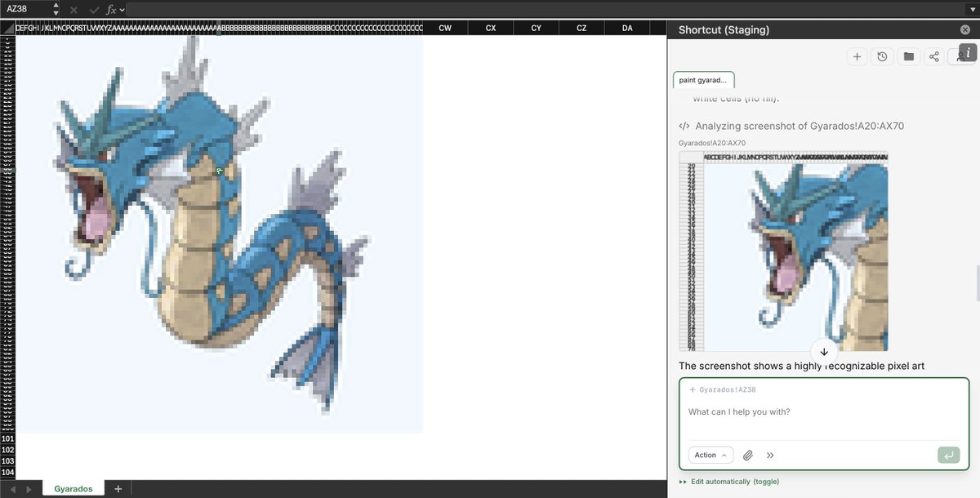Click the Name Box showing AZ38
The height and width of the screenshot is (498, 980).
(26, 9)
